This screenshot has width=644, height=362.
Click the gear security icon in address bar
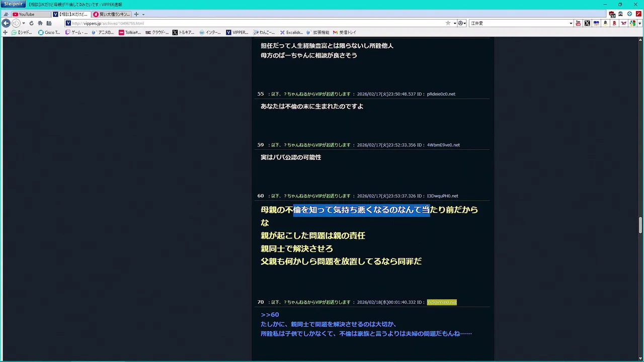(x=460, y=23)
